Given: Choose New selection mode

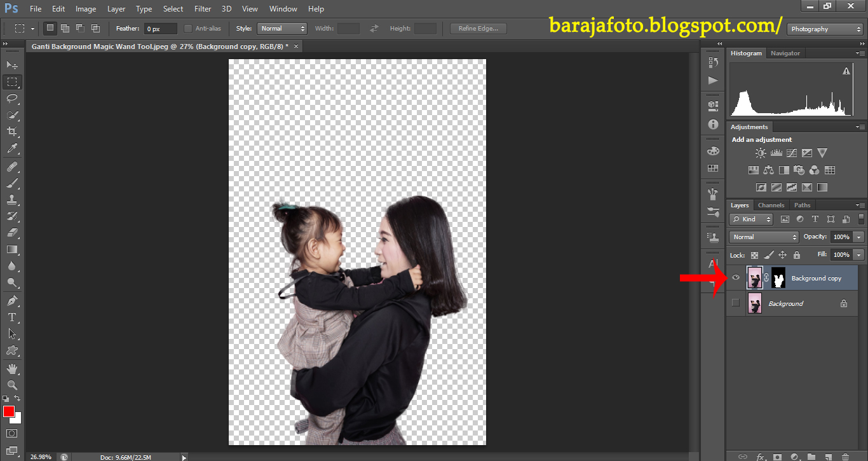Looking at the screenshot, I should click(50, 28).
